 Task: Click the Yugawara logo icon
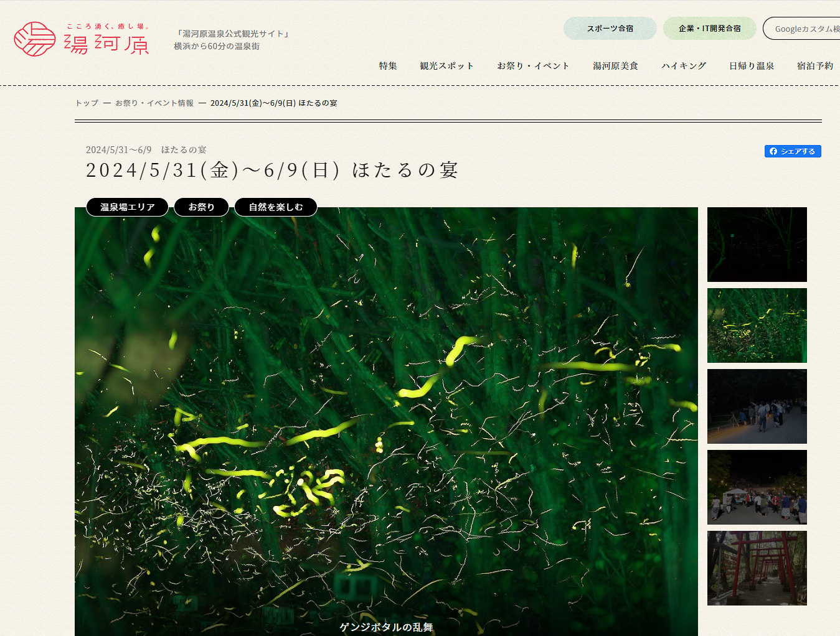35,39
